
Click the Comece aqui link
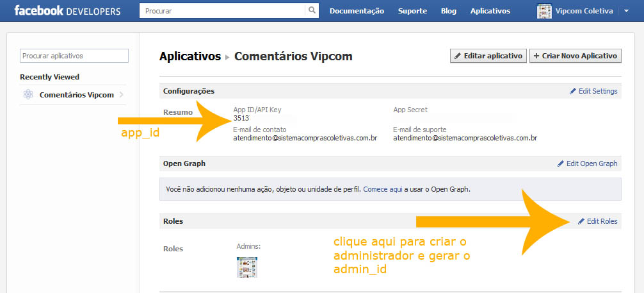click(383, 189)
